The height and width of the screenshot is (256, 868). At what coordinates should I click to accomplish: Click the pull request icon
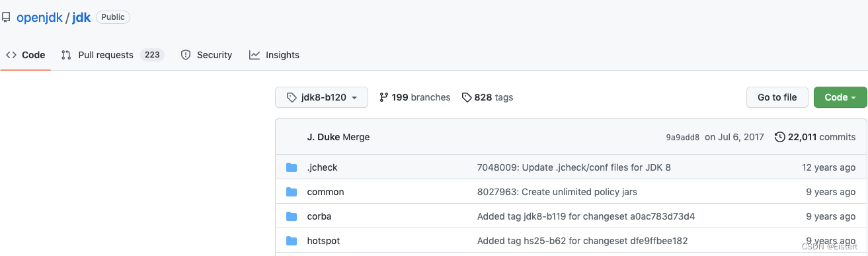click(x=66, y=55)
